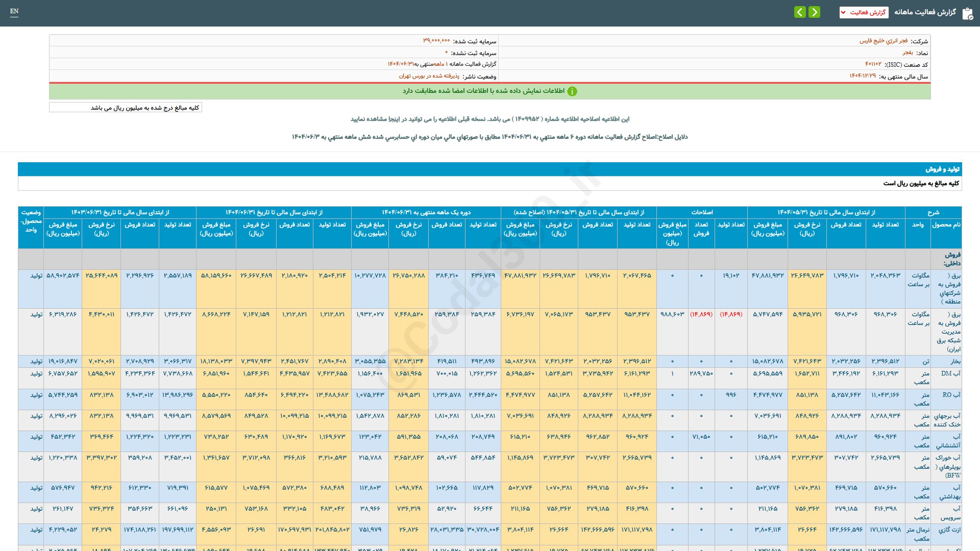
Task: Click the clipboard report icon in header
Action: tap(967, 13)
